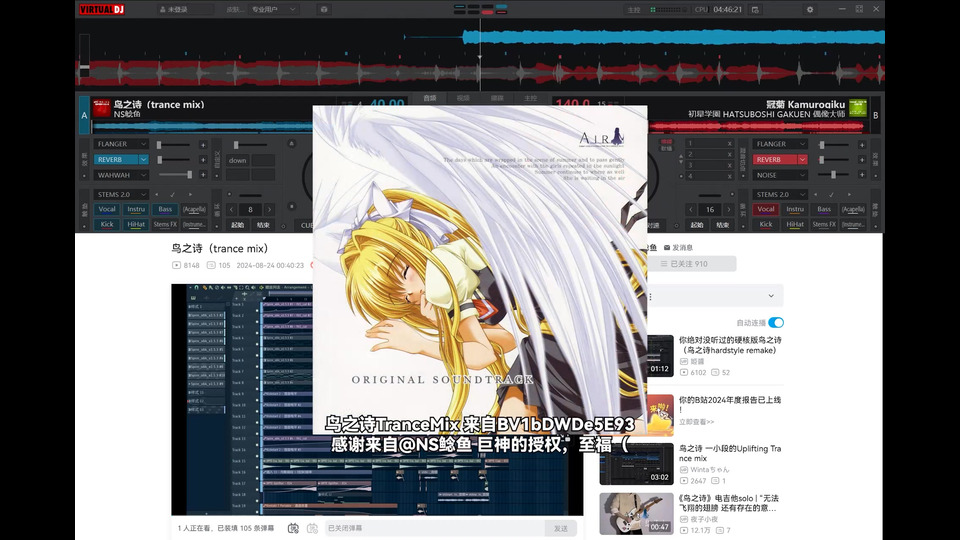Click deck A plus for REVERB effect
Screen dimensions: 960x540
[203, 160]
